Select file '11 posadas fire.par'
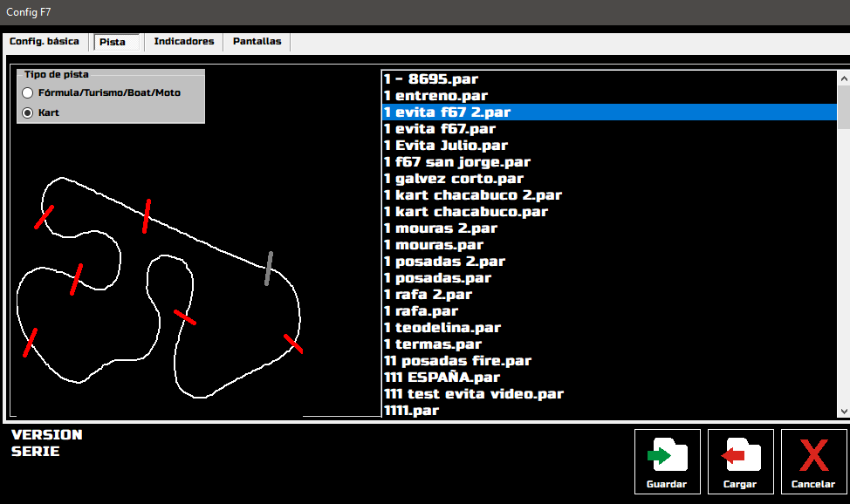Image resolution: width=850 pixels, height=504 pixels. coord(610,361)
